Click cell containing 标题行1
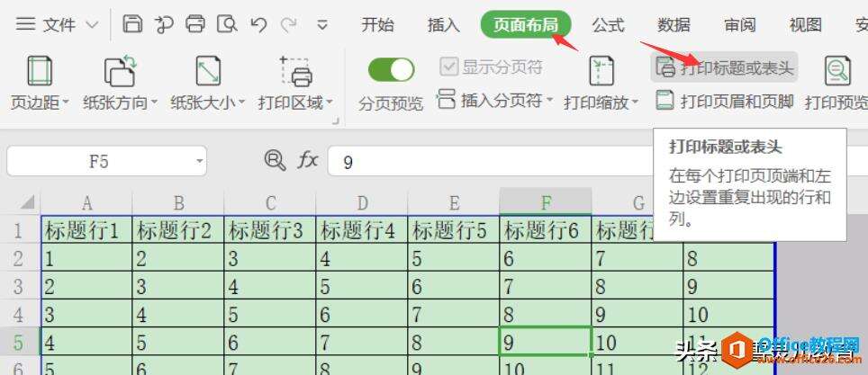Viewport: 868px width, 375px height. pyautogui.click(x=86, y=229)
